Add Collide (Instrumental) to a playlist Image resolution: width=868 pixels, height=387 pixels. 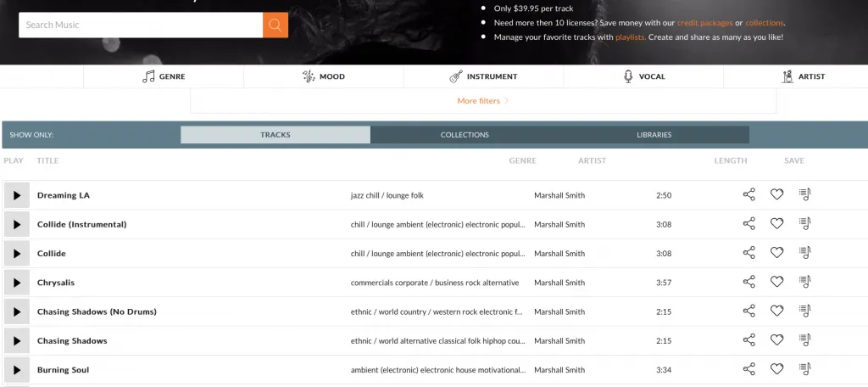(x=805, y=223)
